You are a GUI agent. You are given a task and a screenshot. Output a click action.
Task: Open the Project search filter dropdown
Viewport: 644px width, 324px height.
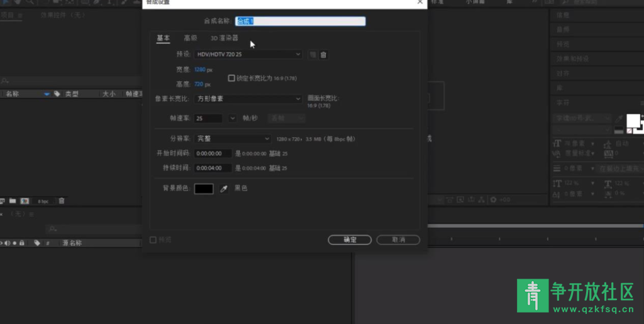pyautogui.click(x=4, y=81)
